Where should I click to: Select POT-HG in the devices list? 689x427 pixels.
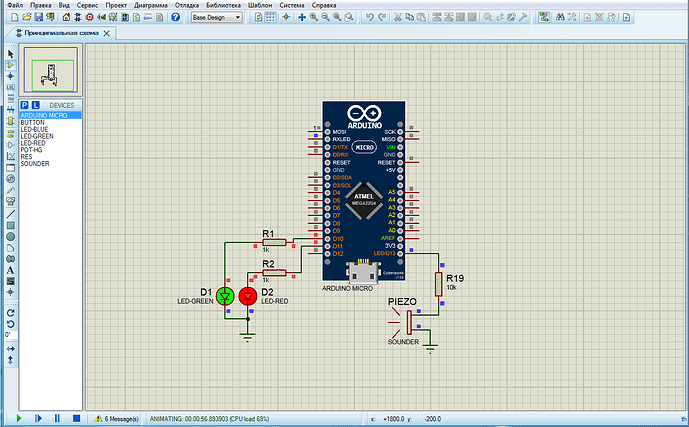[33, 150]
